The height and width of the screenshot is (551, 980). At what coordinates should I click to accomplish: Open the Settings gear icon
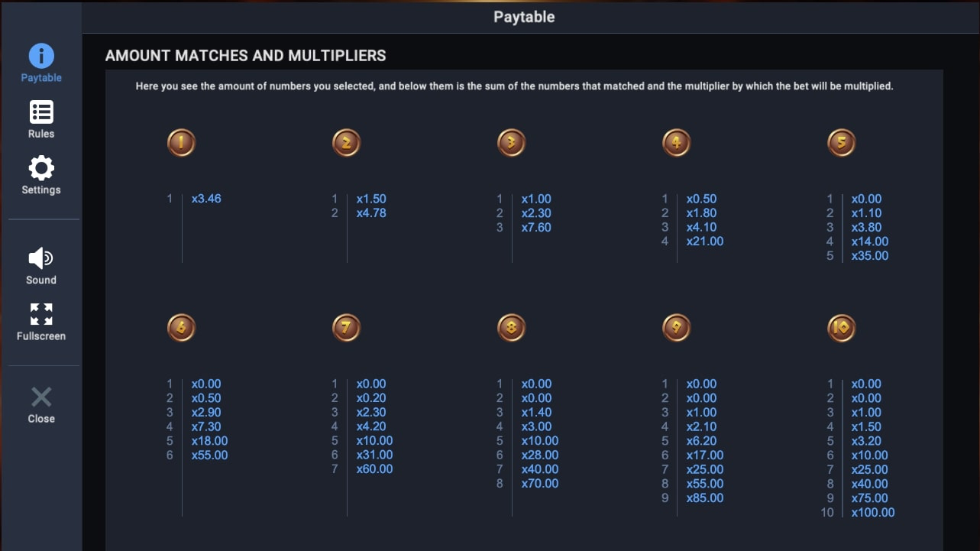40,169
